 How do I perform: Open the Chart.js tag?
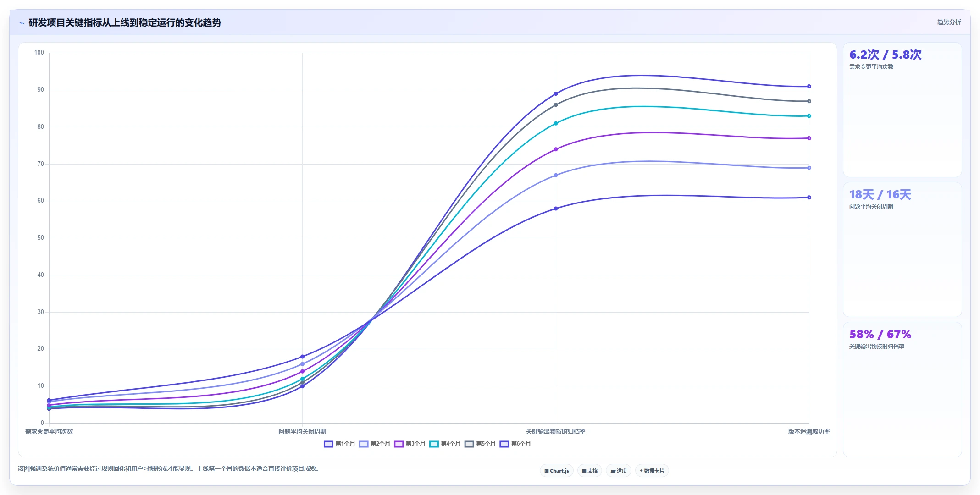[x=557, y=471]
